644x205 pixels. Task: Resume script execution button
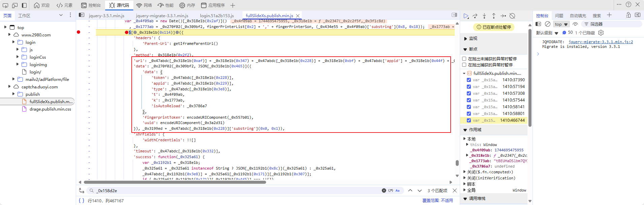coord(466,16)
